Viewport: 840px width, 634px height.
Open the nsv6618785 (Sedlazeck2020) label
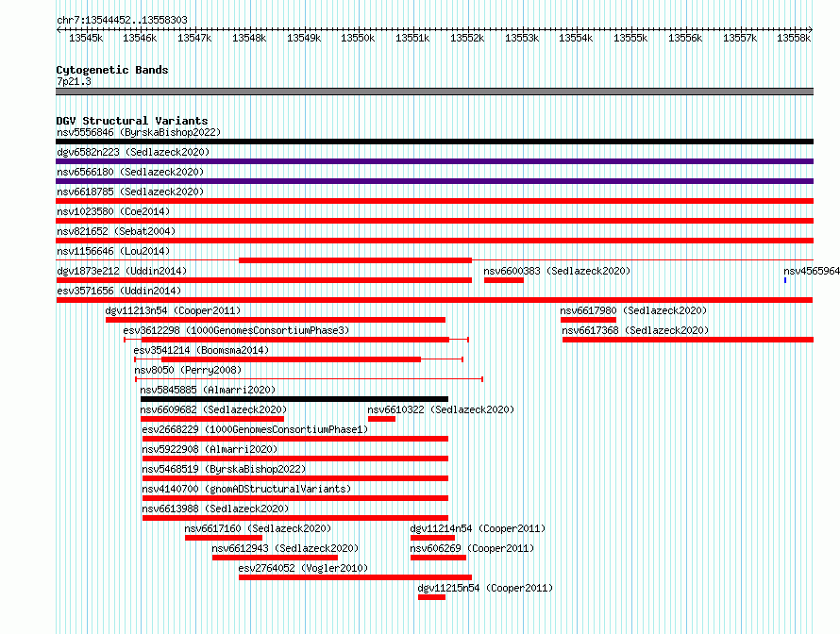point(130,192)
